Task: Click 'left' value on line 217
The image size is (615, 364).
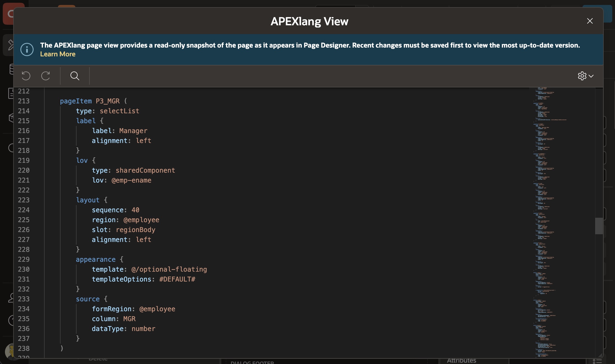Action: 143,141
